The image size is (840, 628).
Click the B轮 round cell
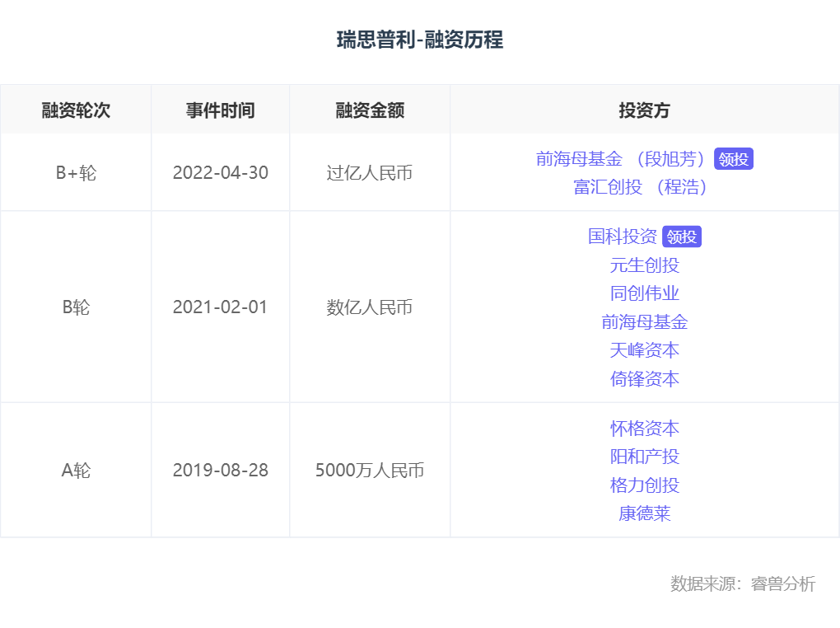(76, 307)
